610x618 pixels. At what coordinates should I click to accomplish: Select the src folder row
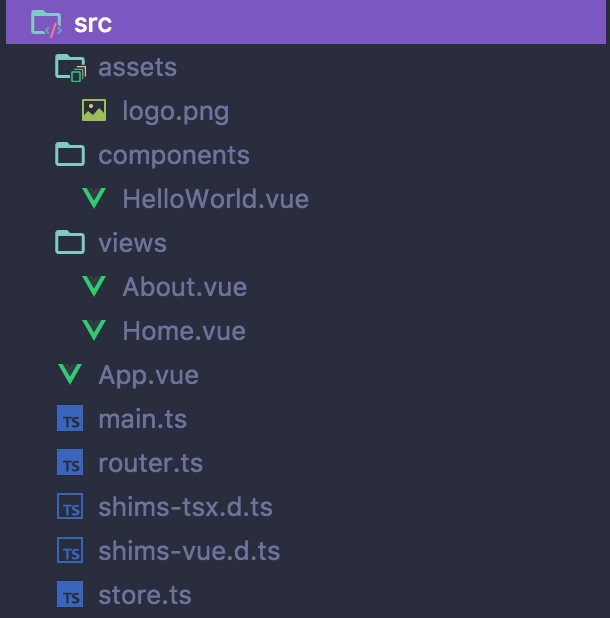[x=306, y=22]
